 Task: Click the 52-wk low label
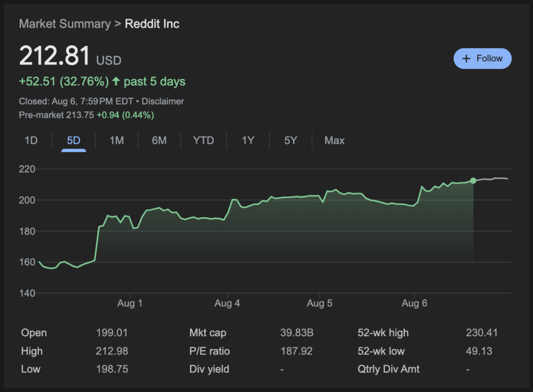(381, 351)
